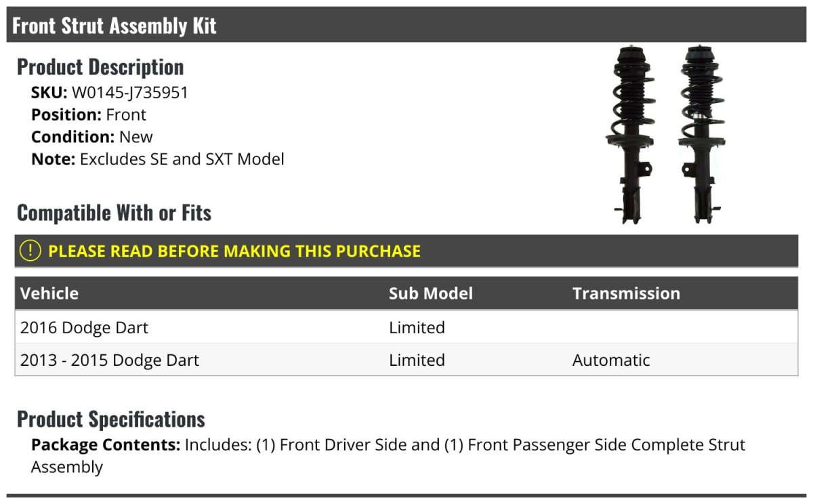Click the Condition: New line

pos(92,137)
